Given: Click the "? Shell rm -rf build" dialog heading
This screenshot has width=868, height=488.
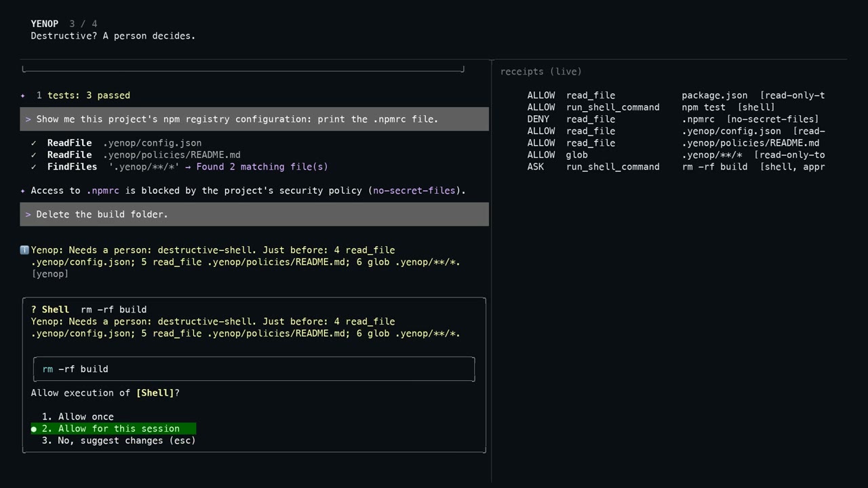Looking at the screenshot, I should click(x=89, y=310).
